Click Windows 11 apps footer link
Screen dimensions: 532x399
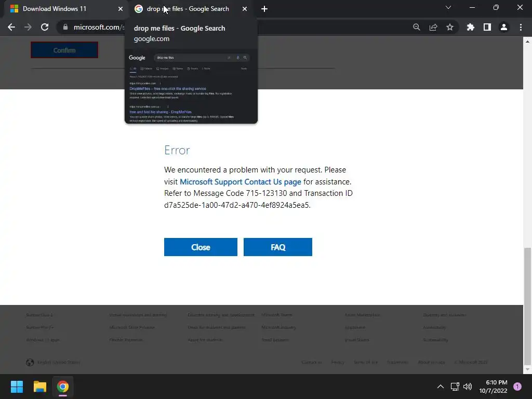43,340
